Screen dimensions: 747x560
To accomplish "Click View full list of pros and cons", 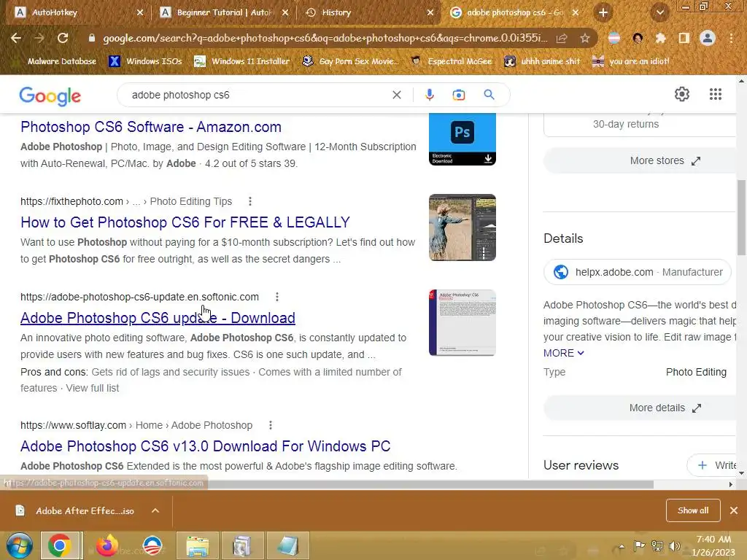I will 93,388.
